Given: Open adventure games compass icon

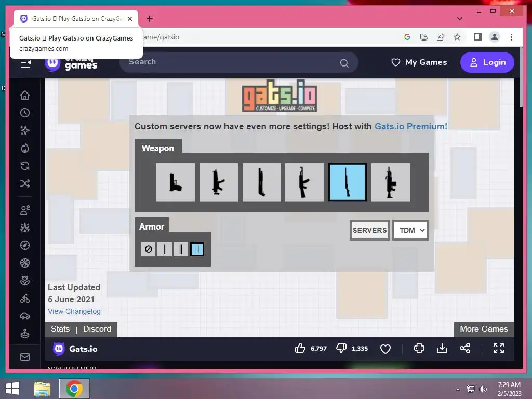Looking at the screenshot, I should tap(25, 245).
